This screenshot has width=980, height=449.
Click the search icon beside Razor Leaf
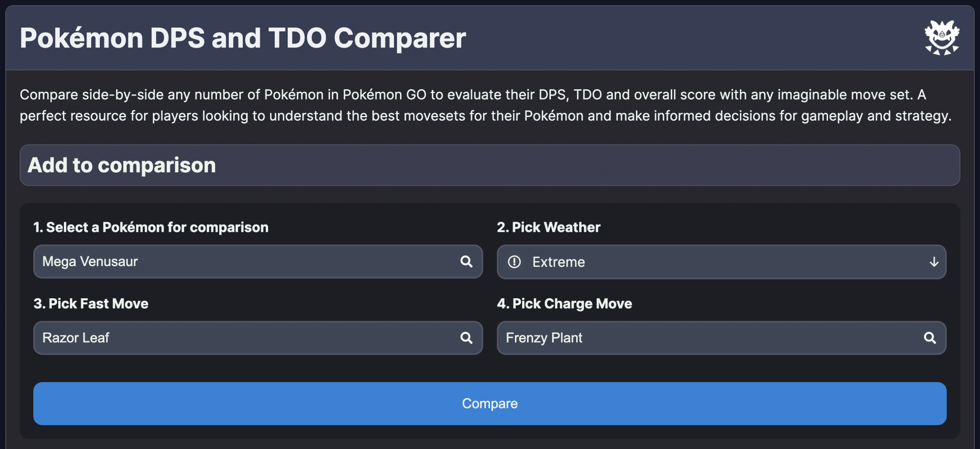(466, 338)
